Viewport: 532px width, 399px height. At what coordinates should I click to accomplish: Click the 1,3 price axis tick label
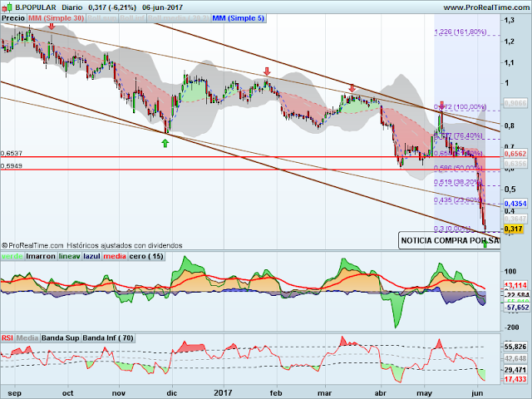coord(510,20)
